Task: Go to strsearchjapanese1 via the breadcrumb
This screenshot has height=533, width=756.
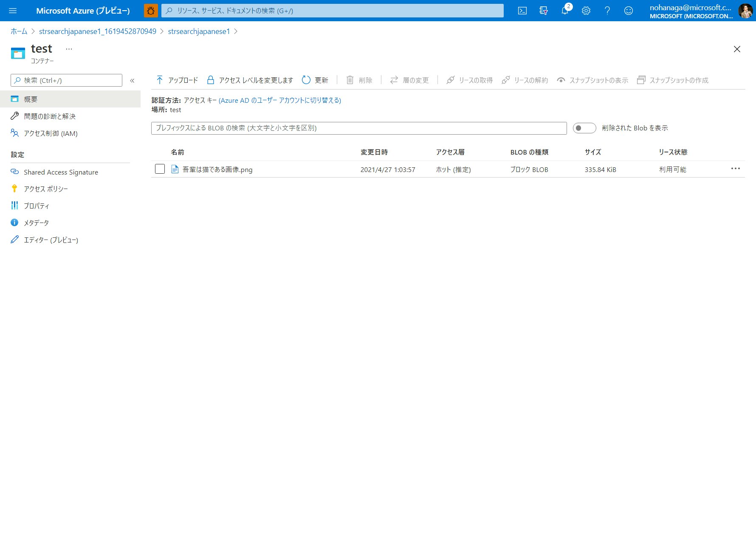Action: 198,31
